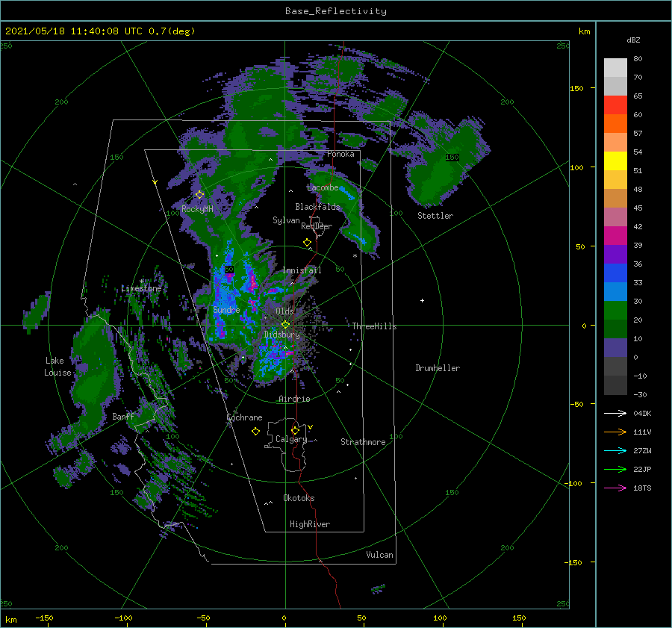The width and height of the screenshot is (672, 628).
Task: Click the Ponoka label
Action: click(x=340, y=154)
